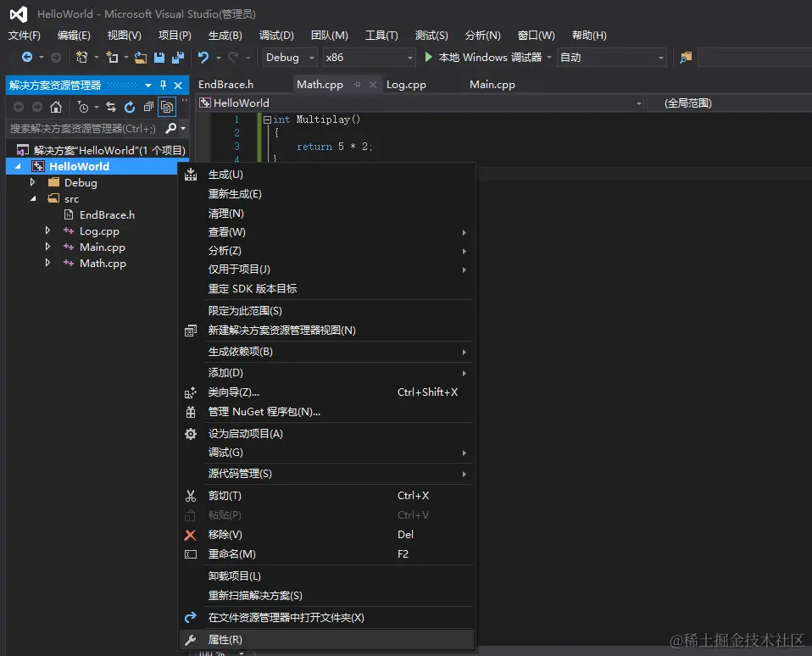Pin the Math.cpp tab
This screenshot has width=812, height=656.
click(x=357, y=85)
